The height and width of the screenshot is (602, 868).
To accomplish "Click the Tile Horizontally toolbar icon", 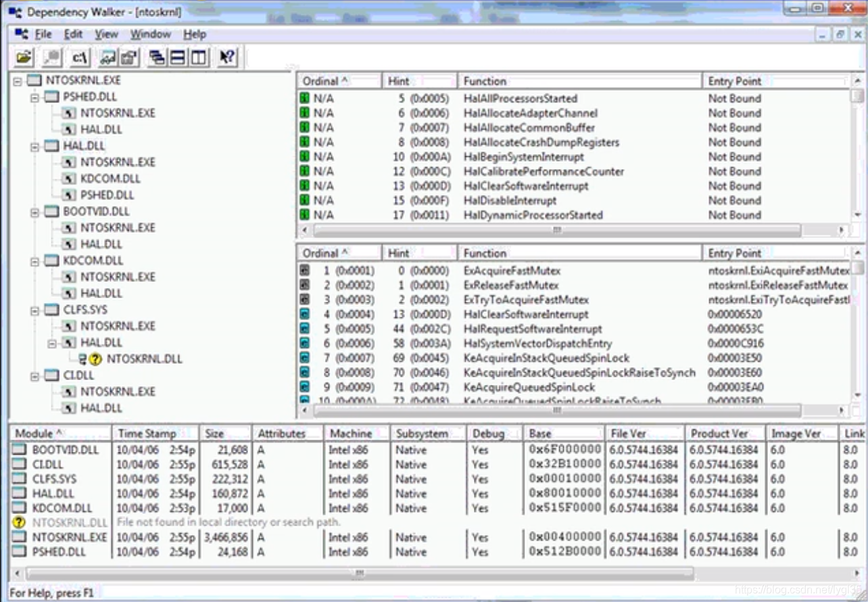I will 178,57.
